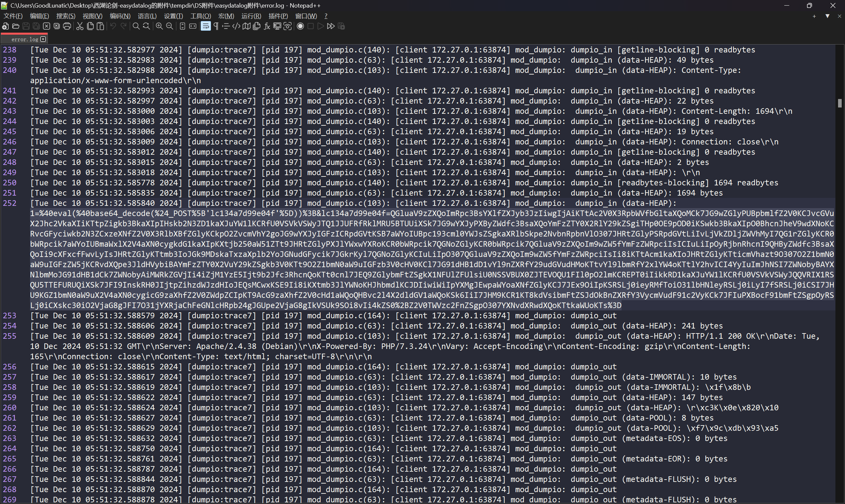Click '241 bytes' on line 254

click(702, 326)
